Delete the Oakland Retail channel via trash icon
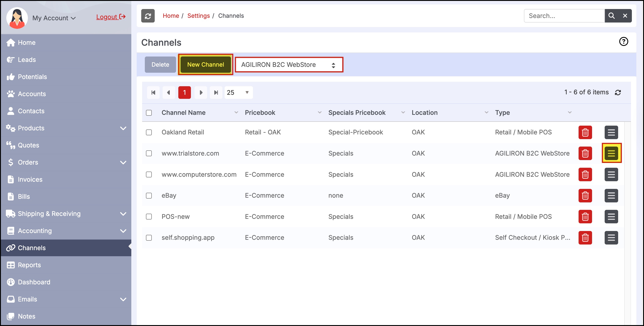Image resolution: width=644 pixels, height=326 pixels. pyautogui.click(x=585, y=132)
